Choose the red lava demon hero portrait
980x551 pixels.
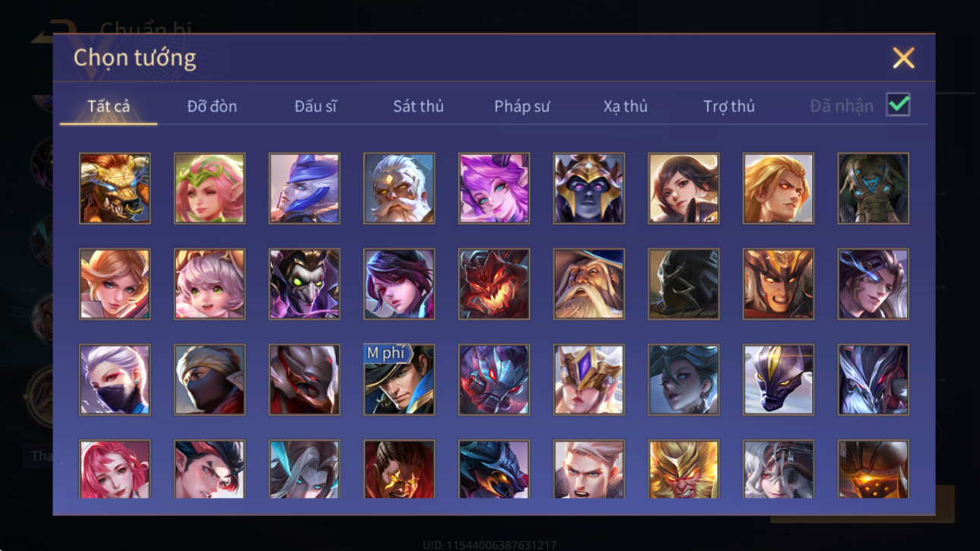494,284
